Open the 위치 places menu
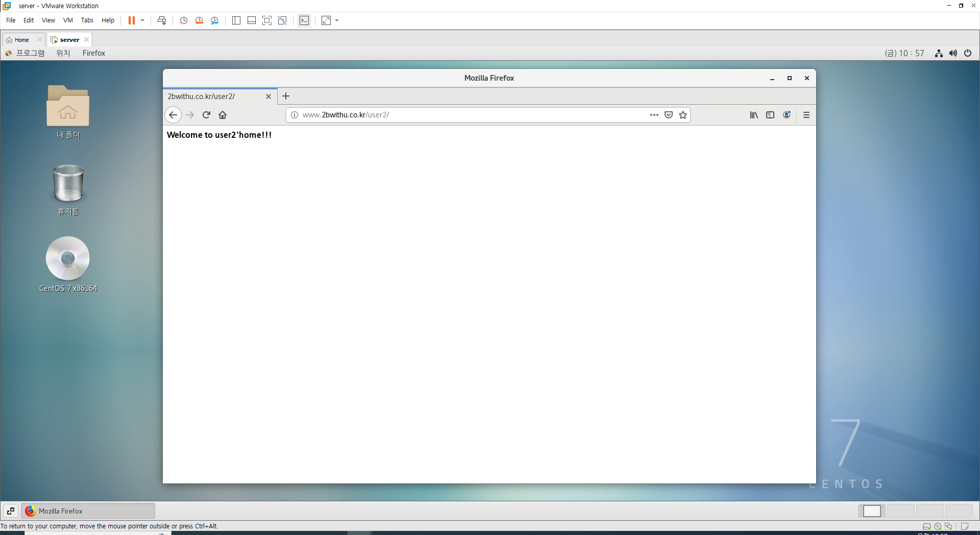 point(63,53)
